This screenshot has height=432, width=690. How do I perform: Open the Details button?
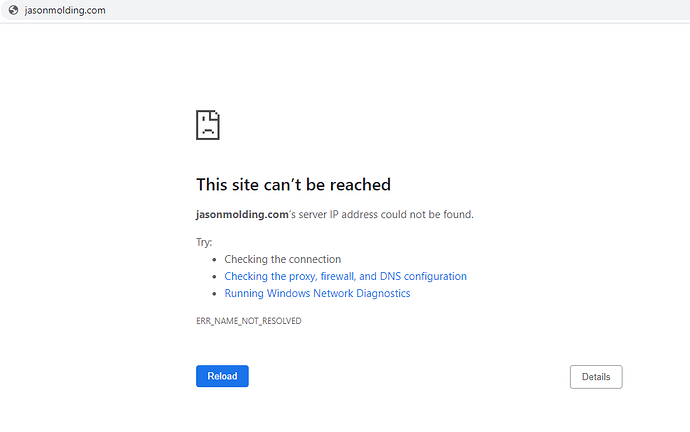coord(596,377)
